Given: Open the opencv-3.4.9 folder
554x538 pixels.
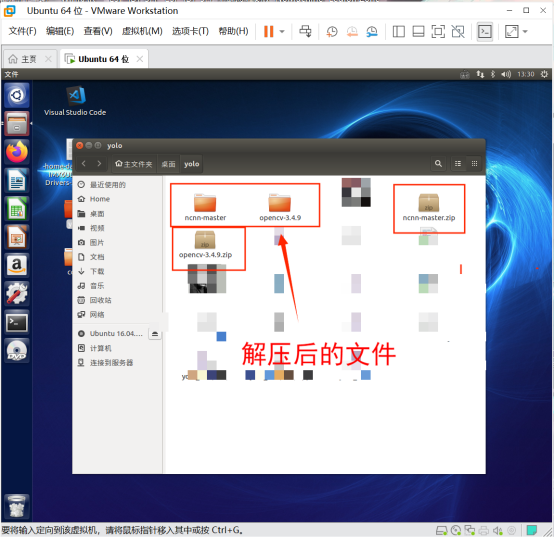Looking at the screenshot, I should click(x=280, y=207).
